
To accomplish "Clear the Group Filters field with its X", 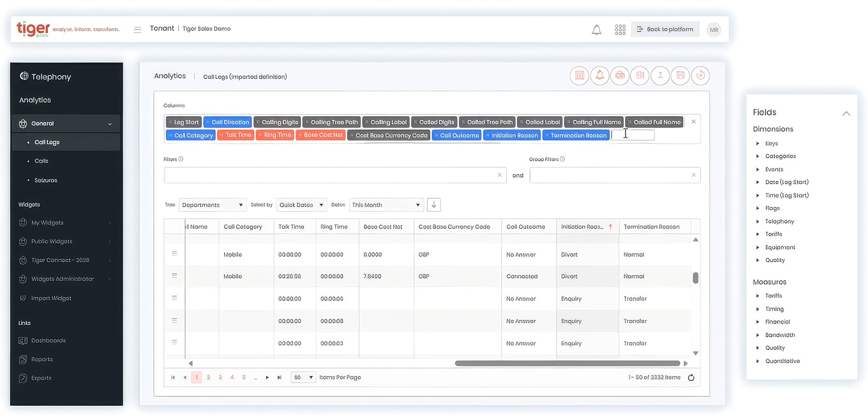I will [x=694, y=175].
